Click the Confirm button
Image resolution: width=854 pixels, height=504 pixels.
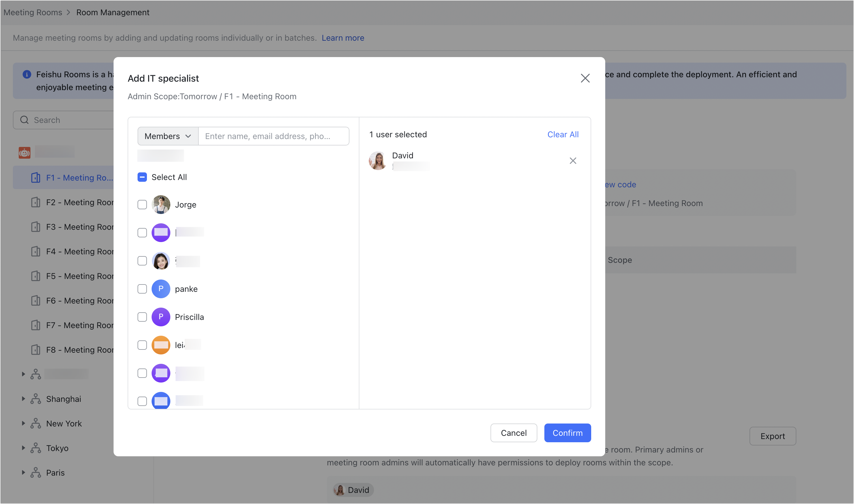coord(567,433)
